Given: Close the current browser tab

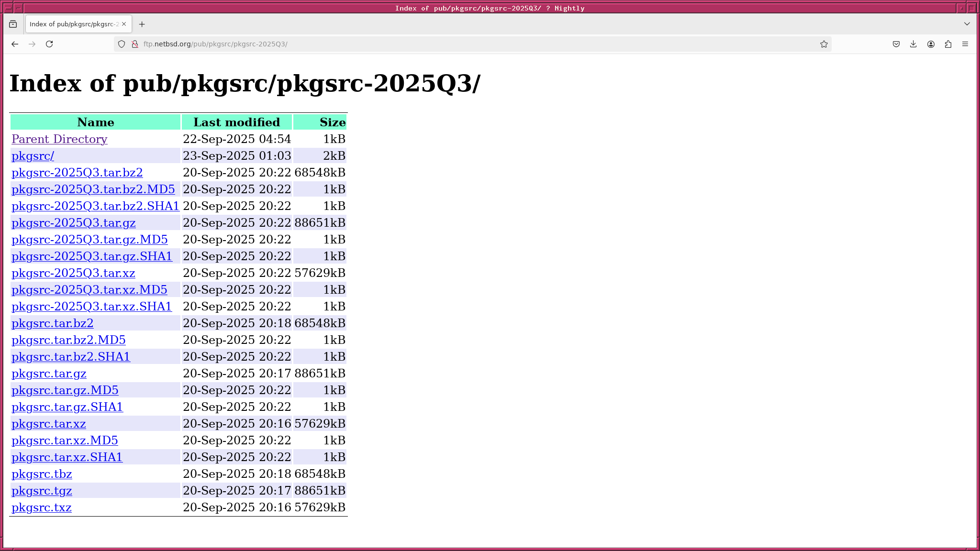Looking at the screenshot, I should pos(124,24).
